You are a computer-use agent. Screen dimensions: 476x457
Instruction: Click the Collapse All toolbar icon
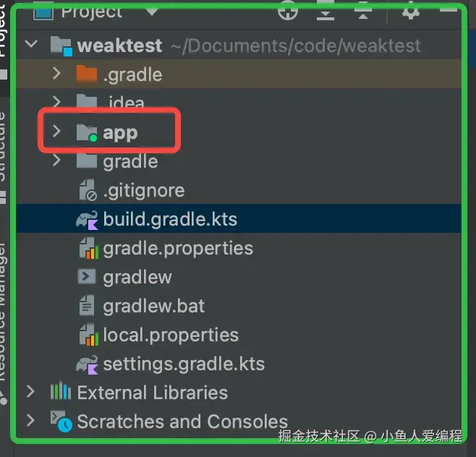coord(364,11)
